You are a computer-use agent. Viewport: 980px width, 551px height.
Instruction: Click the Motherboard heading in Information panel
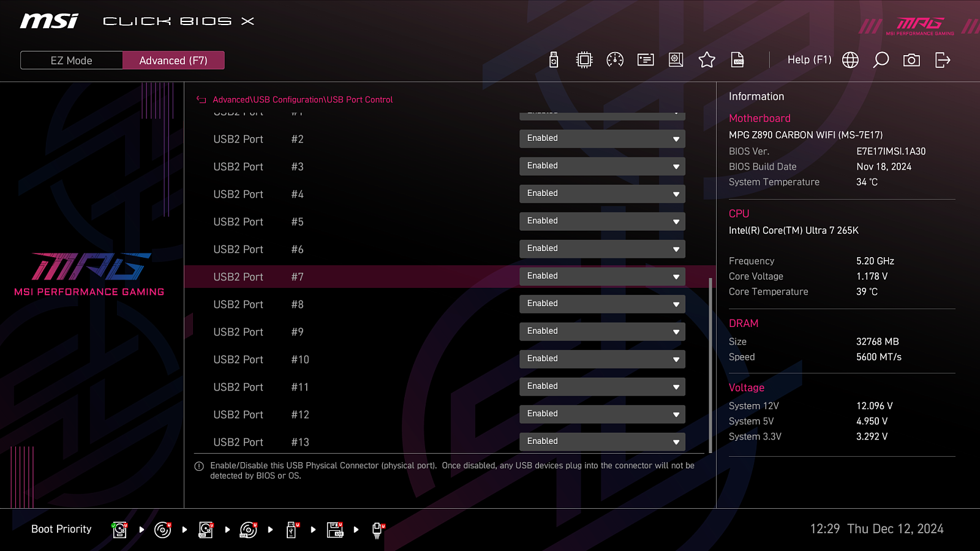point(759,118)
